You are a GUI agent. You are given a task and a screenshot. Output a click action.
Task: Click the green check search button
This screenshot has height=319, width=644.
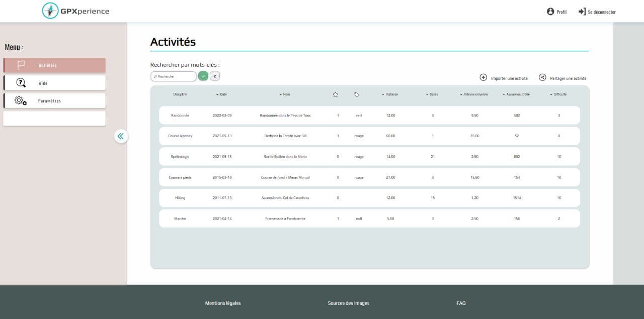point(203,75)
